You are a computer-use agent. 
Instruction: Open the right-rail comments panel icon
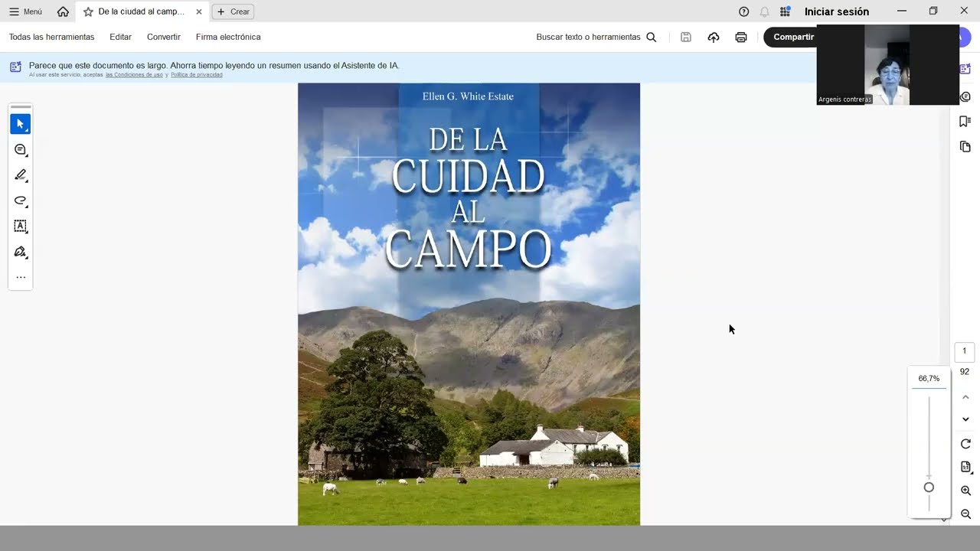(965, 96)
